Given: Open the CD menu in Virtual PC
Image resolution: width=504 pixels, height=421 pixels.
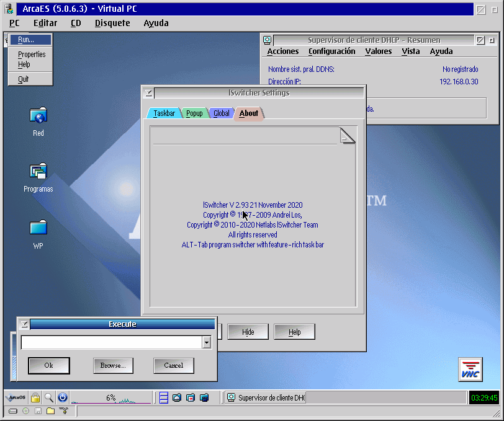Looking at the screenshot, I should [x=76, y=23].
